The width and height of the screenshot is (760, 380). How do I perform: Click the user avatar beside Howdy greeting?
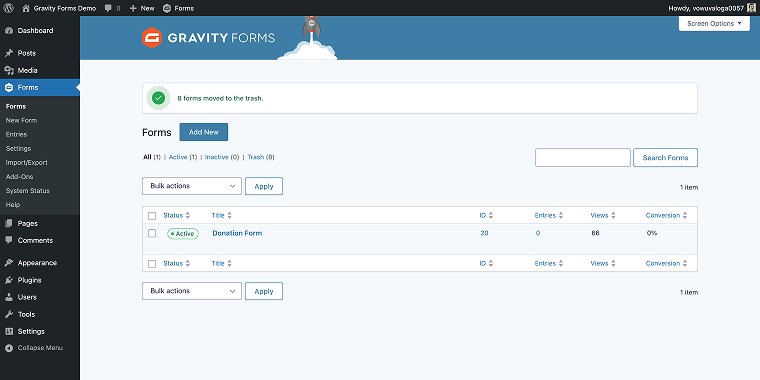tap(751, 8)
